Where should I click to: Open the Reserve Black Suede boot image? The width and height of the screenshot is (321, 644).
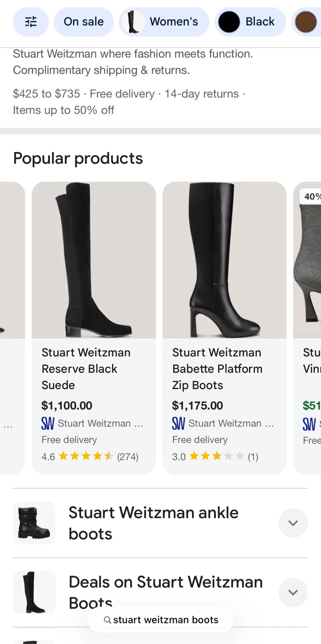pyautogui.click(x=94, y=260)
